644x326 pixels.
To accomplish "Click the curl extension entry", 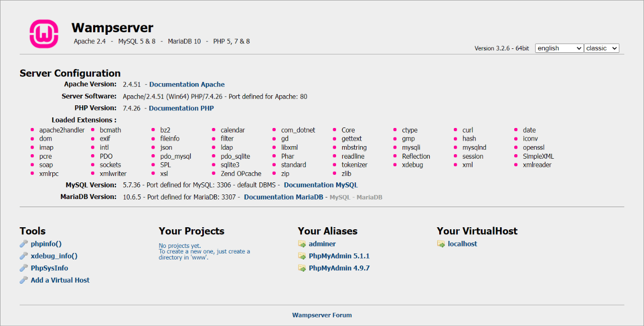I will click(x=468, y=130).
